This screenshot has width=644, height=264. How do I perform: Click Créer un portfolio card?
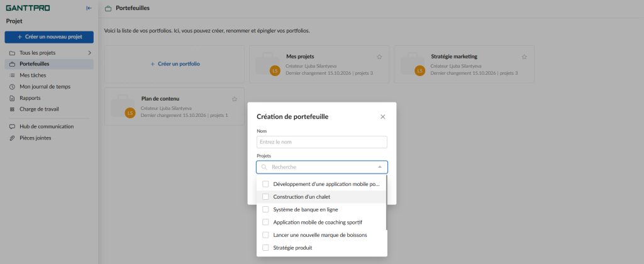175,64
